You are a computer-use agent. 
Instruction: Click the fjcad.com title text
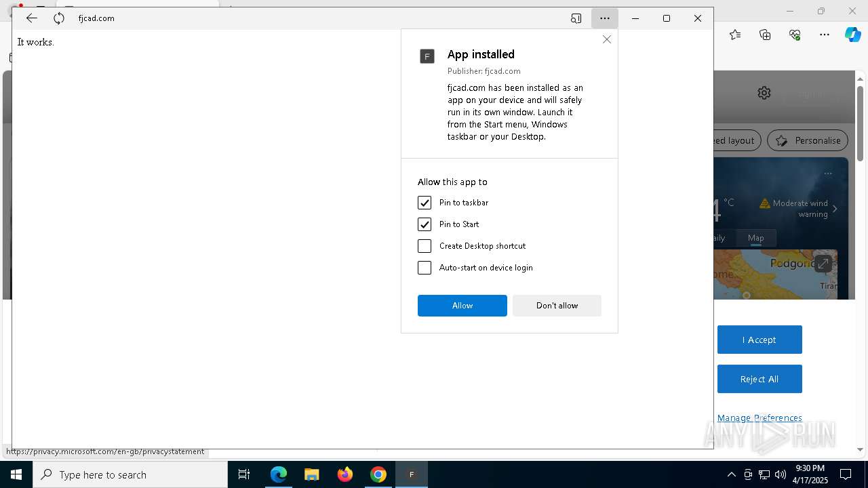point(96,18)
